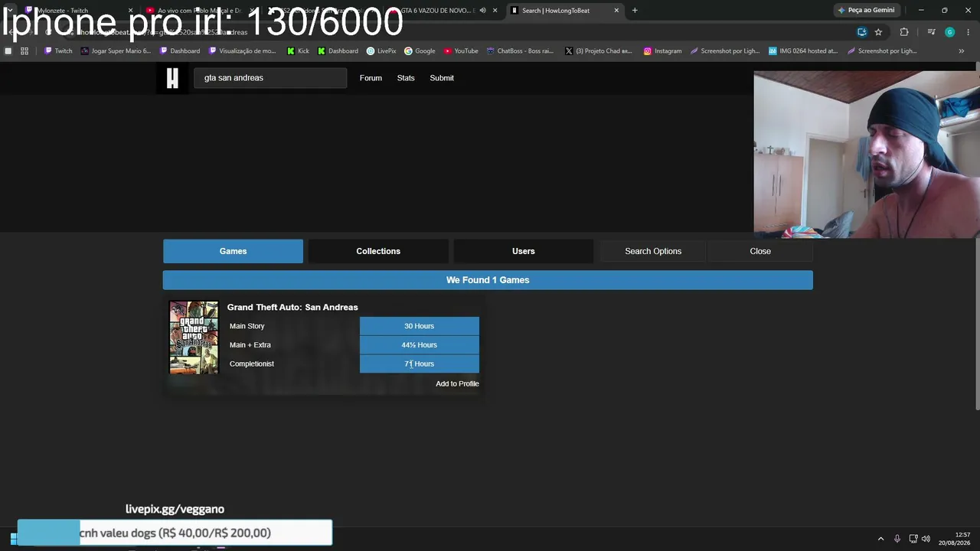Open the Jogar Super Mario 6 bookmark
The height and width of the screenshot is (551, 980).
coord(116,51)
